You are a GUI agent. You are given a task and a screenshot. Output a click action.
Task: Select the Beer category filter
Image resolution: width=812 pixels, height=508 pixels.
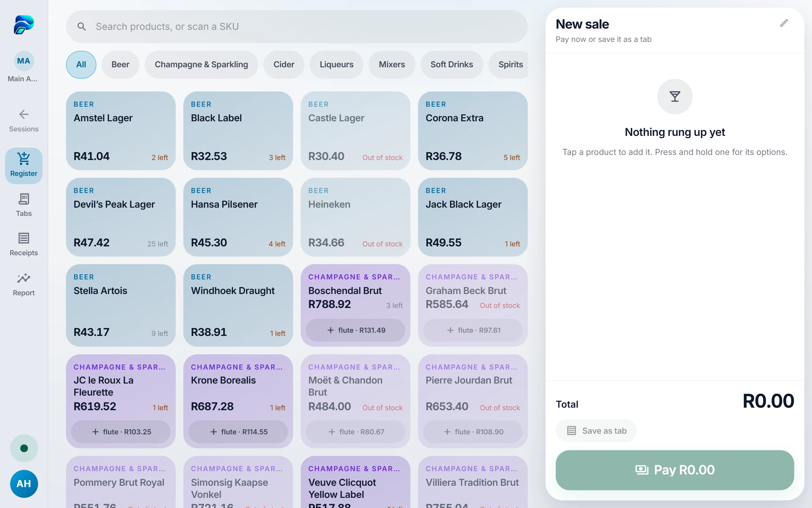(121, 64)
